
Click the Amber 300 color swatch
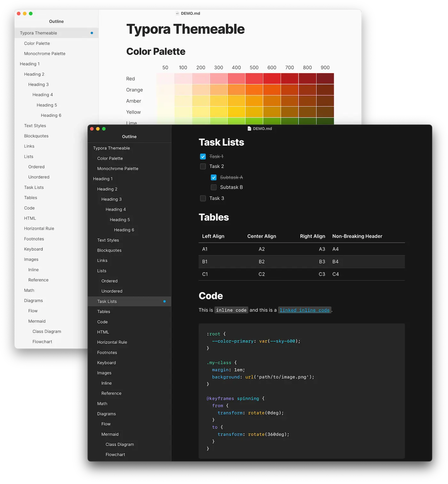click(x=219, y=101)
